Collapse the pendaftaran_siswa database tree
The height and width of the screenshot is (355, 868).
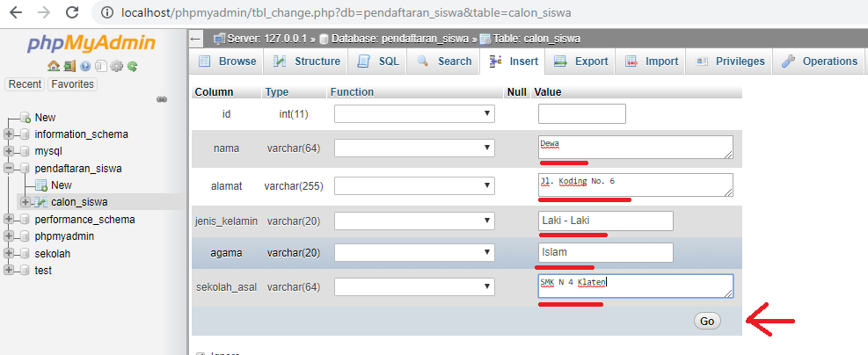coord(9,168)
